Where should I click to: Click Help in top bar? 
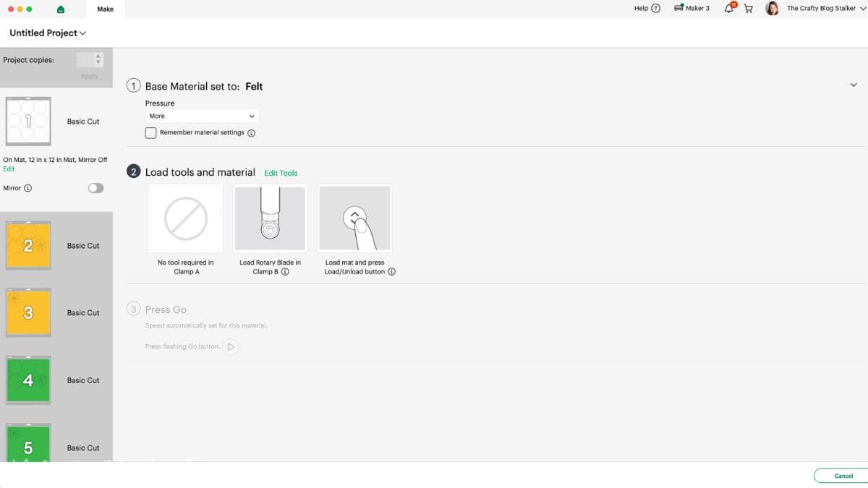click(x=641, y=9)
